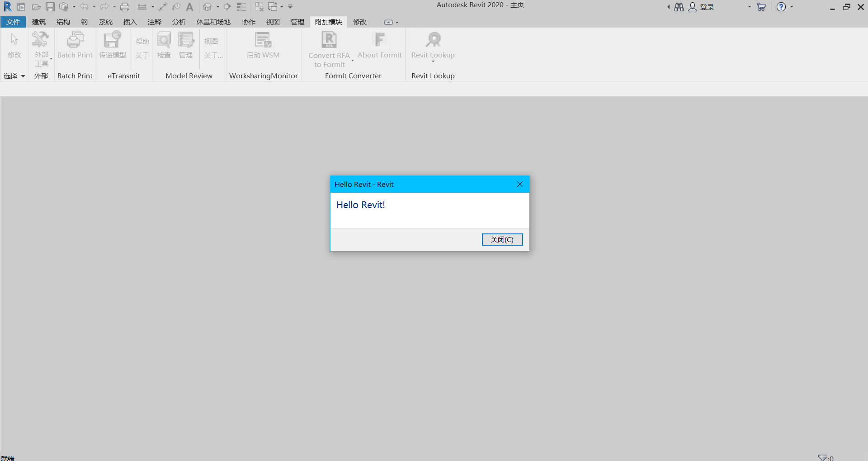The width and height of the screenshot is (868, 461).
Task: Click the eTransmit About (关于) button
Action: click(142, 55)
